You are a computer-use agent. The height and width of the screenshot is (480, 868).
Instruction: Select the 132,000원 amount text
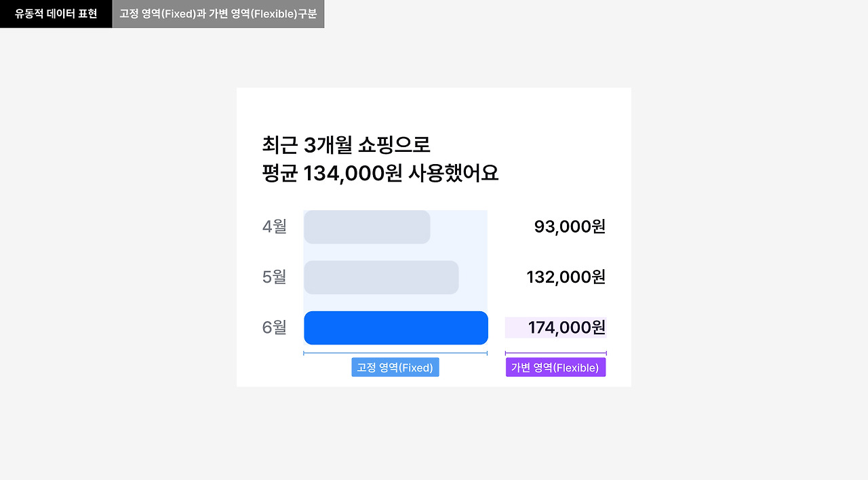(x=566, y=277)
